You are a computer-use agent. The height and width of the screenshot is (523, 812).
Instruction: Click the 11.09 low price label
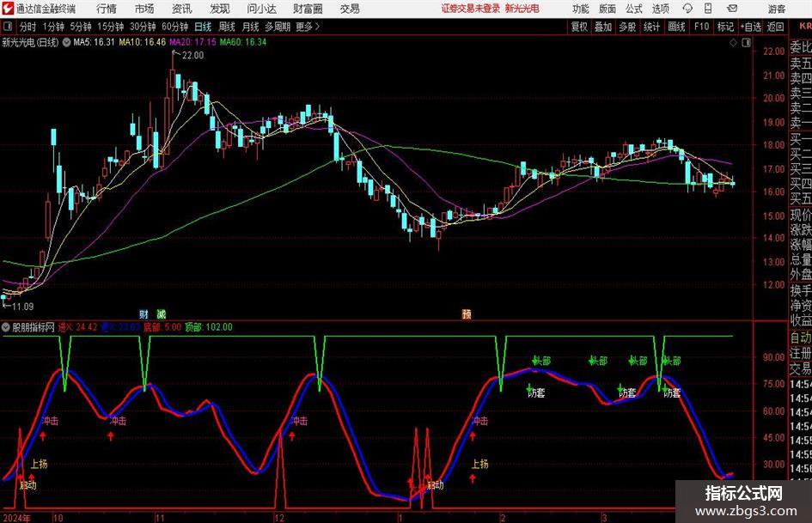(x=22, y=307)
